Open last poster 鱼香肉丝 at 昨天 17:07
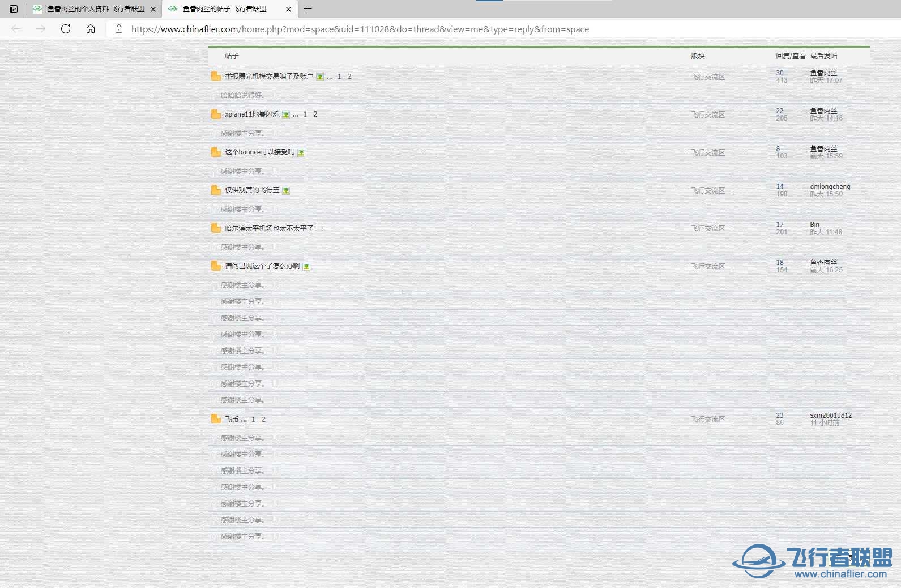The height and width of the screenshot is (588, 901). 823,72
